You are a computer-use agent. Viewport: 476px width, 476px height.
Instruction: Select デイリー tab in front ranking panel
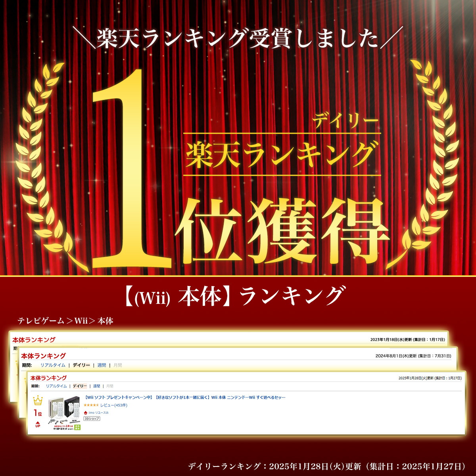[x=80, y=386]
